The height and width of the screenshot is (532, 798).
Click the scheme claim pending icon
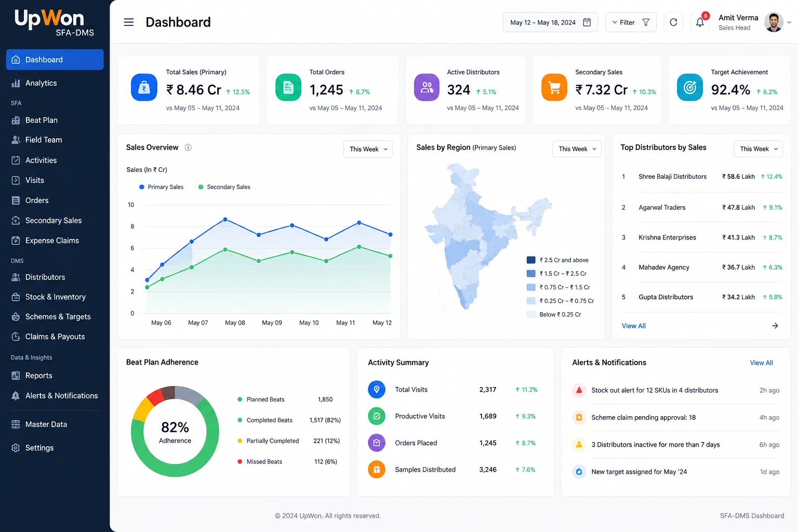579,417
